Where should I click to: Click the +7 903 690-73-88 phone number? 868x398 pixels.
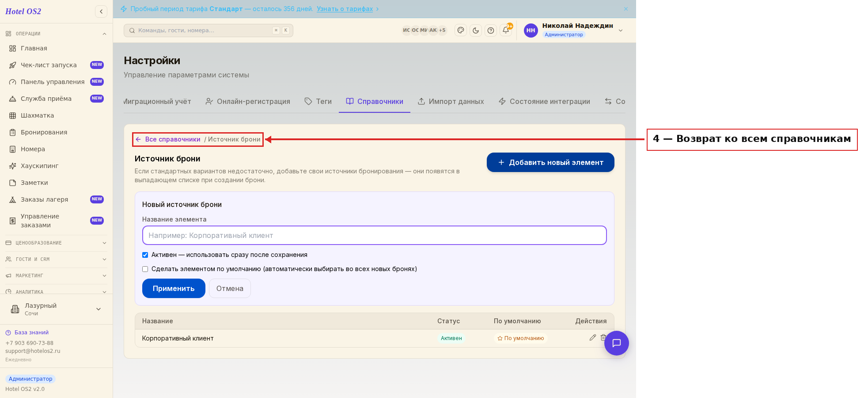tap(29, 343)
